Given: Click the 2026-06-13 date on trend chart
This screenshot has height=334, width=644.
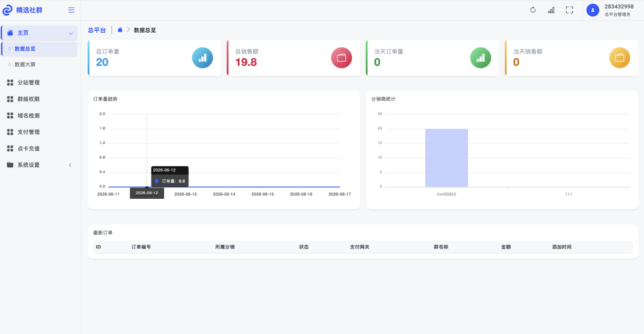Looking at the screenshot, I should (186, 194).
